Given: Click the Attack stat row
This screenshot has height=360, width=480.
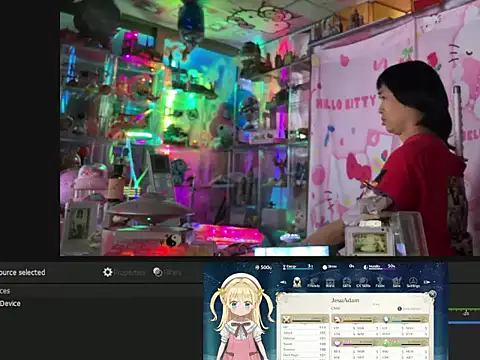Looking at the screenshot, I should pos(304,333).
